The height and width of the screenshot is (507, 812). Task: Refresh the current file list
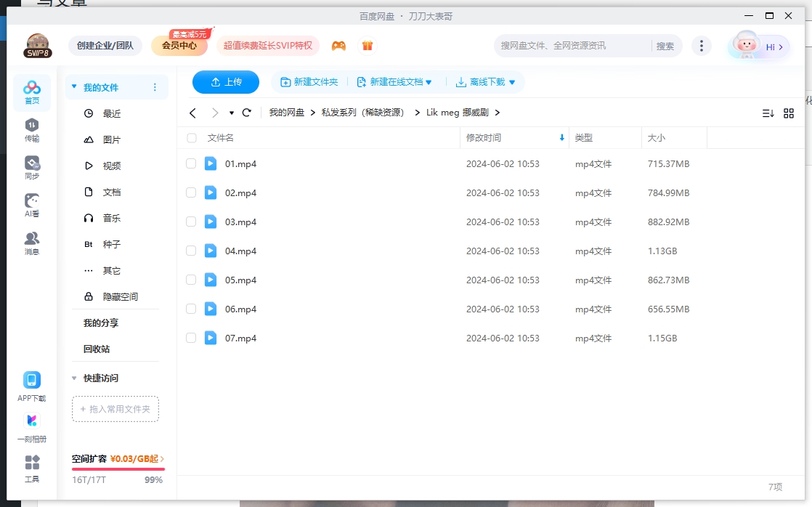[246, 113]
